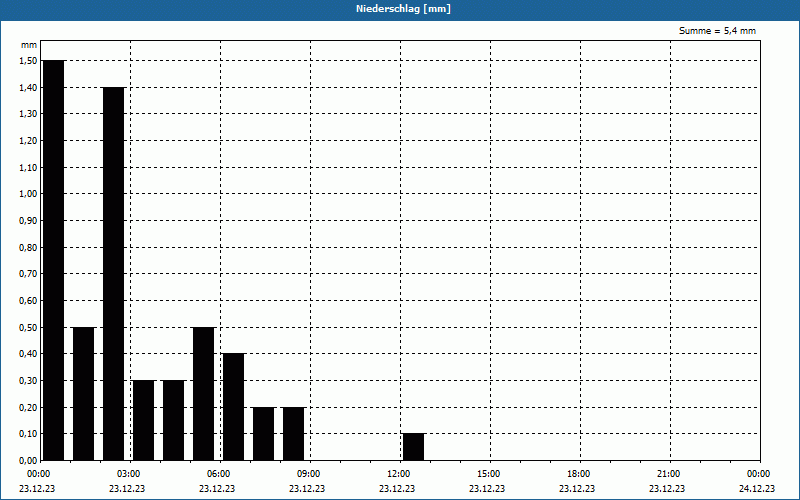Click the 21:00 time axis label

[x=668, y=474]
